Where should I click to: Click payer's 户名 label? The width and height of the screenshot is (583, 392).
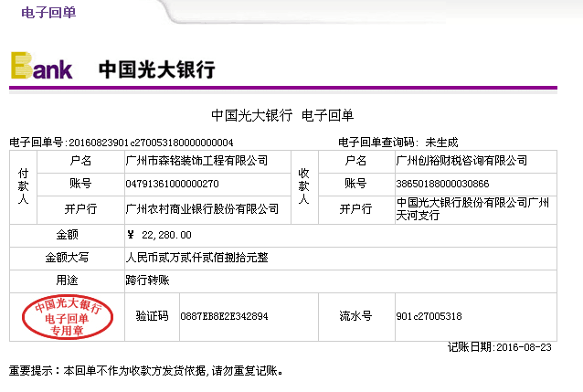pos(80,161)
